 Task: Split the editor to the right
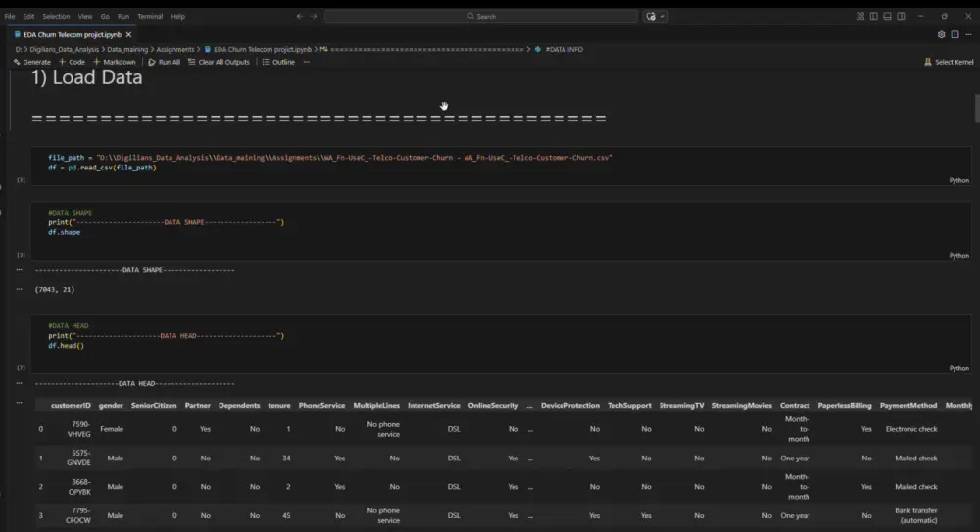pyautogui.click(x=955, y=35)
